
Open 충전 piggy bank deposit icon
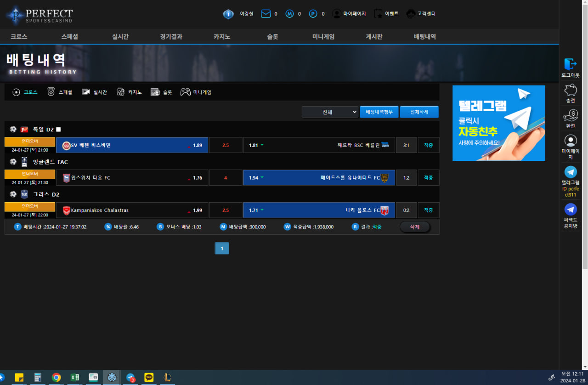[570, 90]
